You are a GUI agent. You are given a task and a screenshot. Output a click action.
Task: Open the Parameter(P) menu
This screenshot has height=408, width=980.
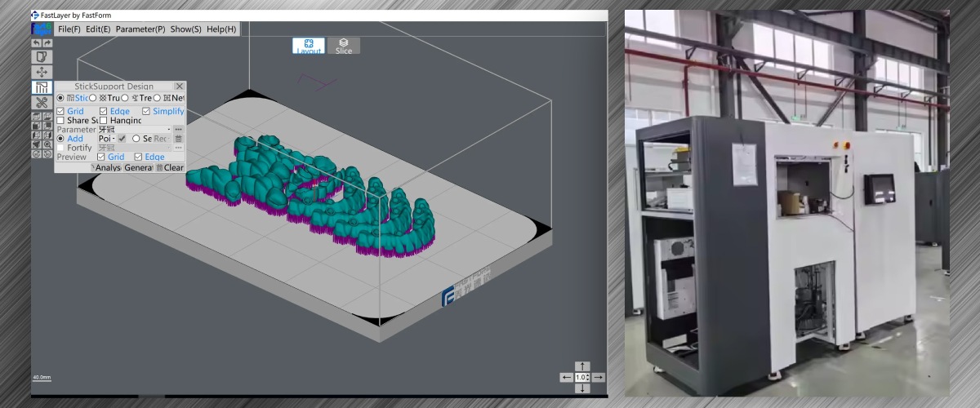pos(140,29)
